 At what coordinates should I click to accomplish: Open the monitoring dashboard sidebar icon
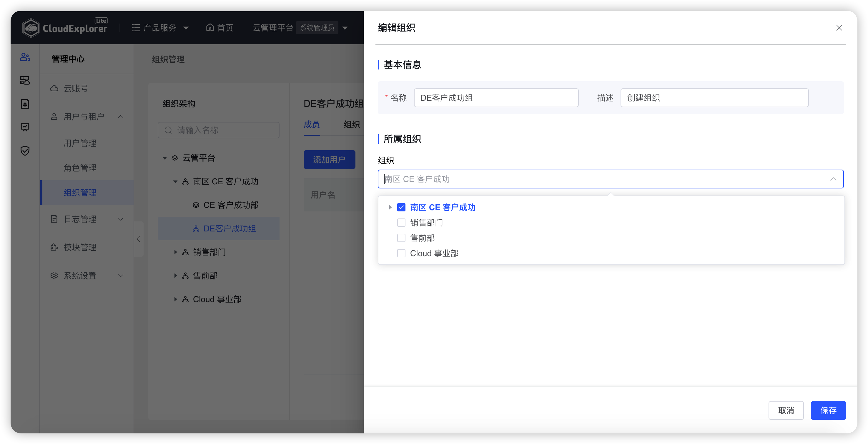pyautogui.click(x=25, y=127)
